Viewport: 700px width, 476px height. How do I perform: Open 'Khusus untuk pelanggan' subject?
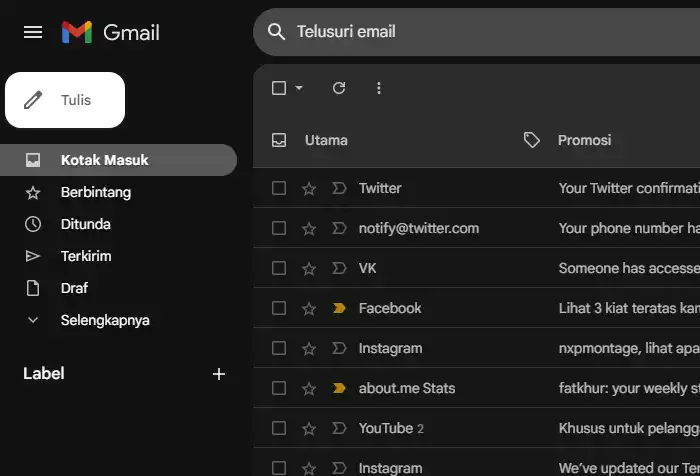pos(629,429)
